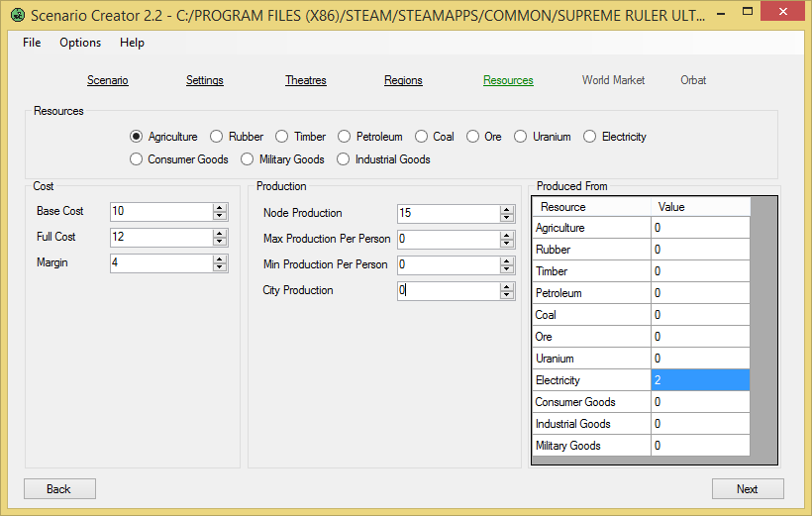
Task: Switch to the Orbat tab
Action: pos(693,80)
